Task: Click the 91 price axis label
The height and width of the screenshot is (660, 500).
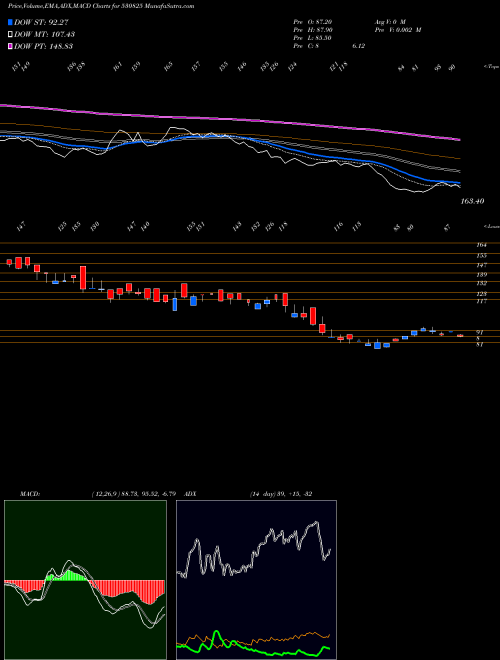Action: pyautogui.click(x=480, y=332)
